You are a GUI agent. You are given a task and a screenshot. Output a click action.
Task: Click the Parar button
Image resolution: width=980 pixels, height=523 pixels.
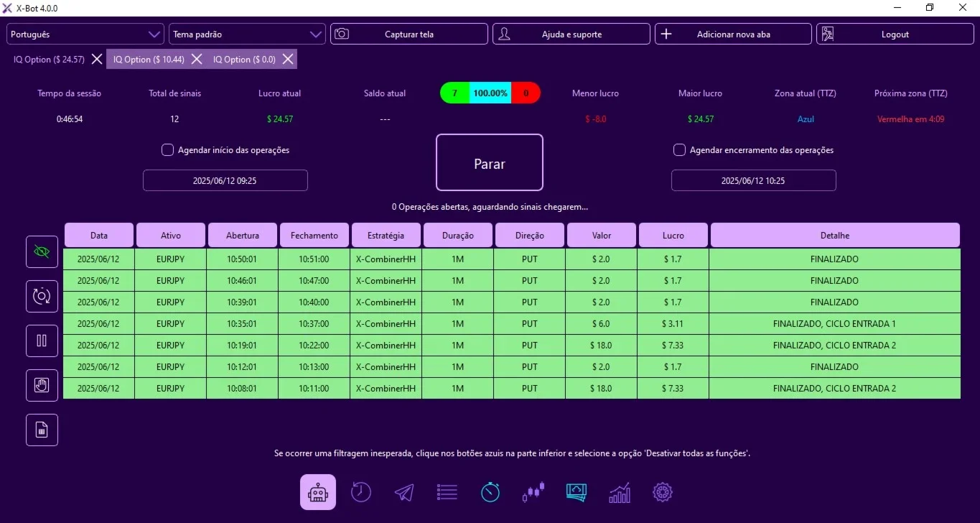pos(490,162)
